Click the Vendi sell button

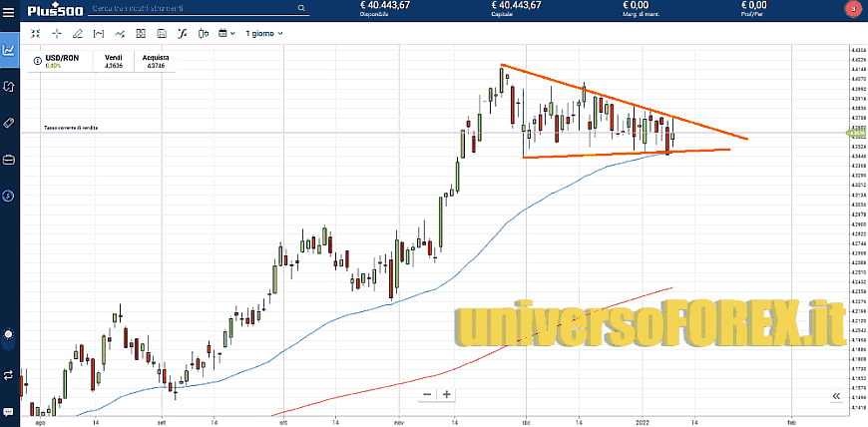pos(114,62)
